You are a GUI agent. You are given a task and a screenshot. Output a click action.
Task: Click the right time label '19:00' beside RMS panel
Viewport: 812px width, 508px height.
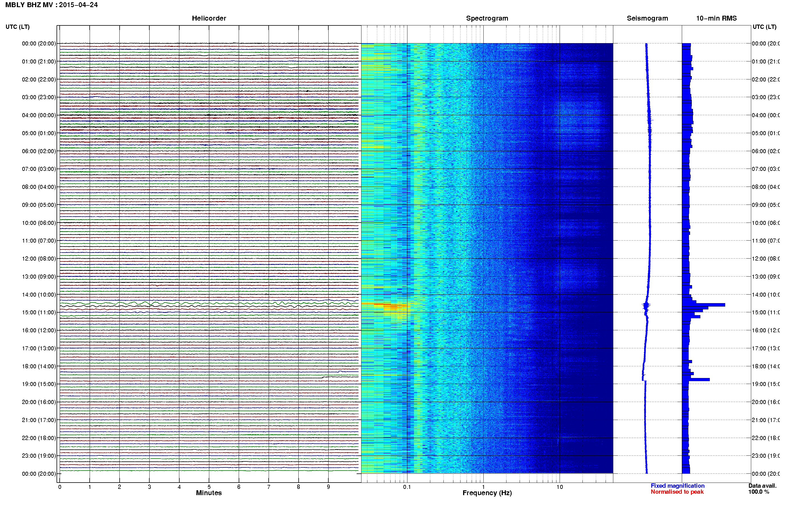[x=765, y=384]
